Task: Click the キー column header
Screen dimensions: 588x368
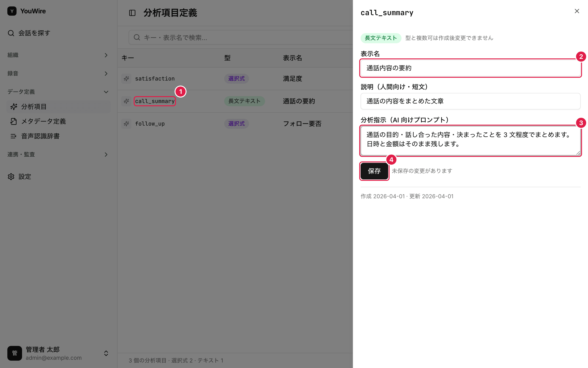Action: tap(128, 58)
